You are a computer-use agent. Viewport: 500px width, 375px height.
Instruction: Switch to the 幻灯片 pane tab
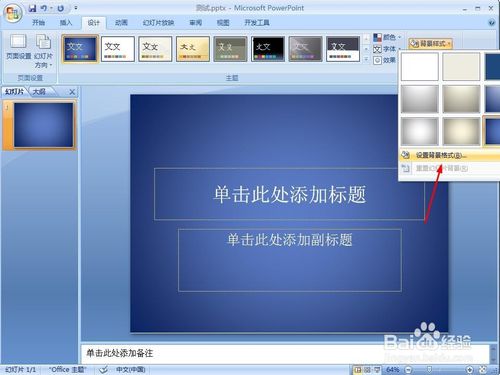pyautogui.click(x=14, y=91)
